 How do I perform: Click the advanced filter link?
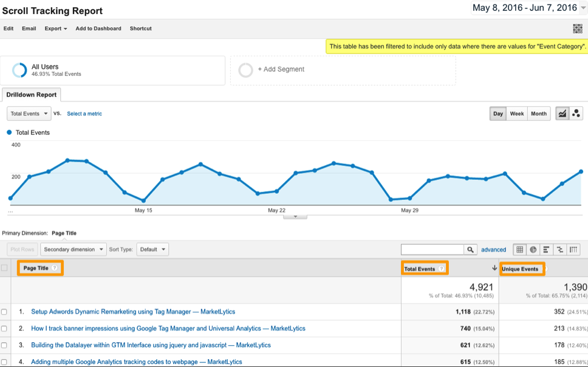coord(493,250)
